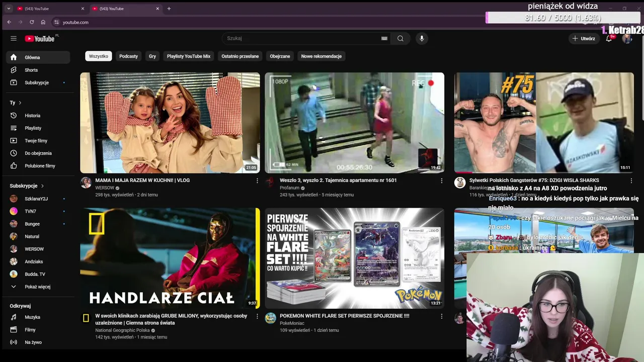Open TVN7 subscription channel
Viewport: 644px width, 362px height.
[38, 211]
